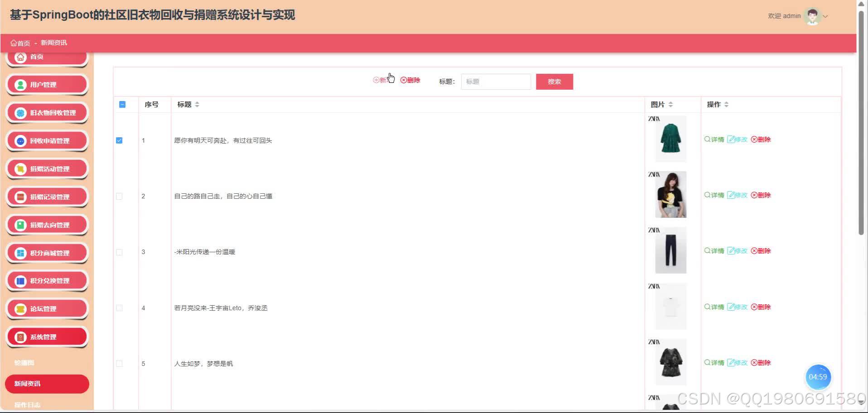Viewport: 868px width, 413px height.
Task: Select 操作日志 in the sidebar menu
Action: click(x=26, y=404)
